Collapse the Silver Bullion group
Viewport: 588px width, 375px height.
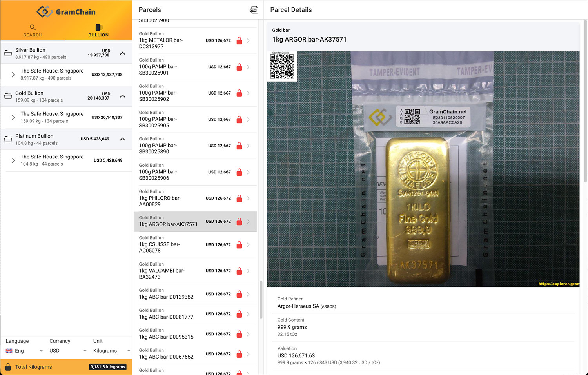point(123,53)
